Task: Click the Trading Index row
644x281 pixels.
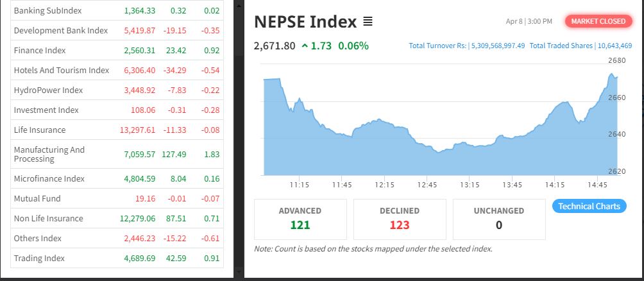Action: pos(117,258)
